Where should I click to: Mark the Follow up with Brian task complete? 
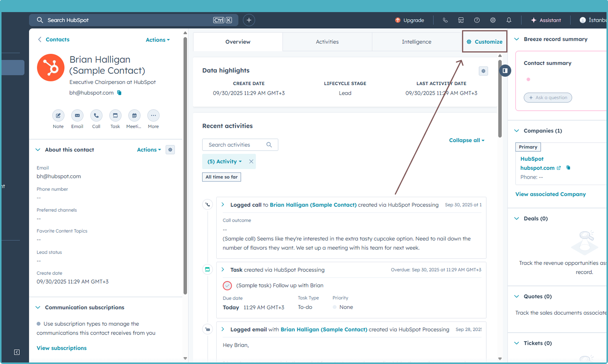[227, 285]
